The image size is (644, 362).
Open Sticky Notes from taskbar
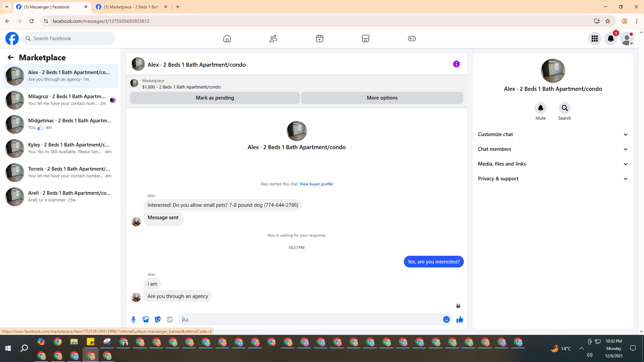click(91, 342)
